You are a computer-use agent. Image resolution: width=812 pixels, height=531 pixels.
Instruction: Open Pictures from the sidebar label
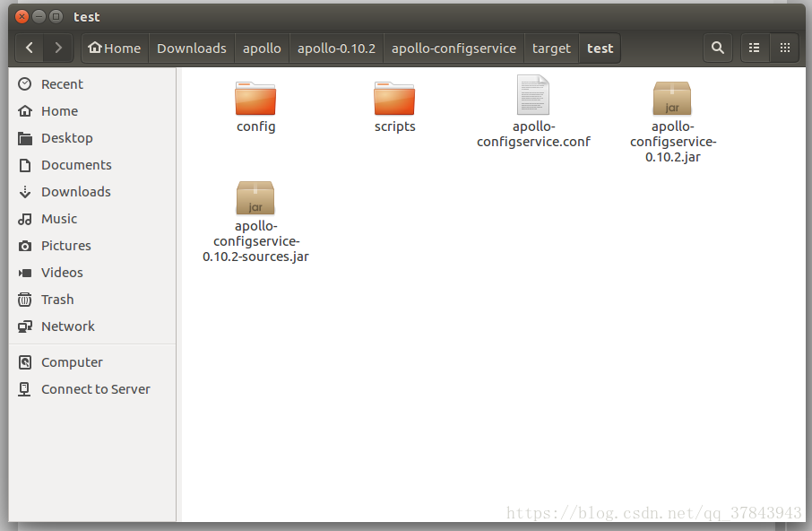[x=66, y=246]
